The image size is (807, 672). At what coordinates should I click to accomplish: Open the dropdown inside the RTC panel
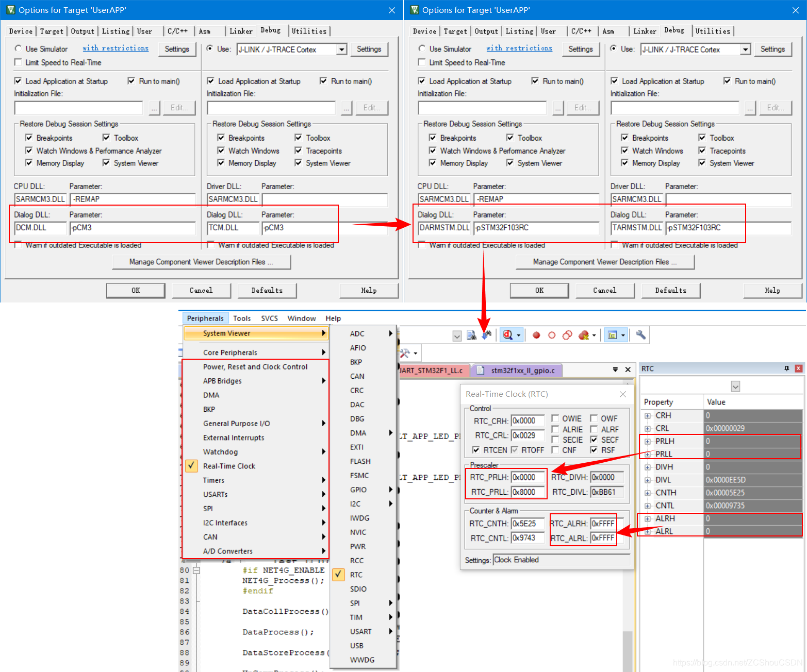tap(736, 387)
